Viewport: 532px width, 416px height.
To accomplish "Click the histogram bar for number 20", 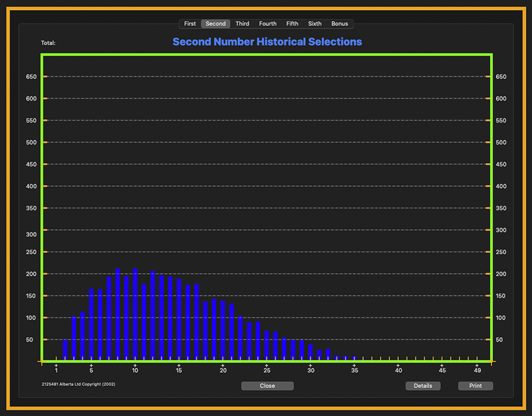I will [223, 330].
